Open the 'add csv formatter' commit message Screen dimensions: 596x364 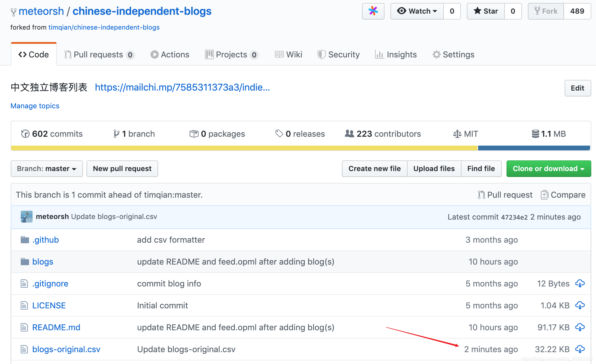tap(171, 240)
